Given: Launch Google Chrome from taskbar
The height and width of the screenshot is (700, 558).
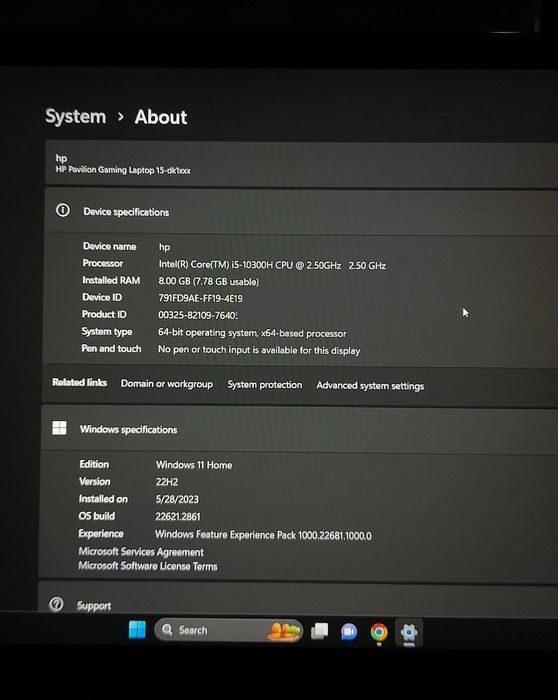Looking at the screenshot, I should [379, 632].
